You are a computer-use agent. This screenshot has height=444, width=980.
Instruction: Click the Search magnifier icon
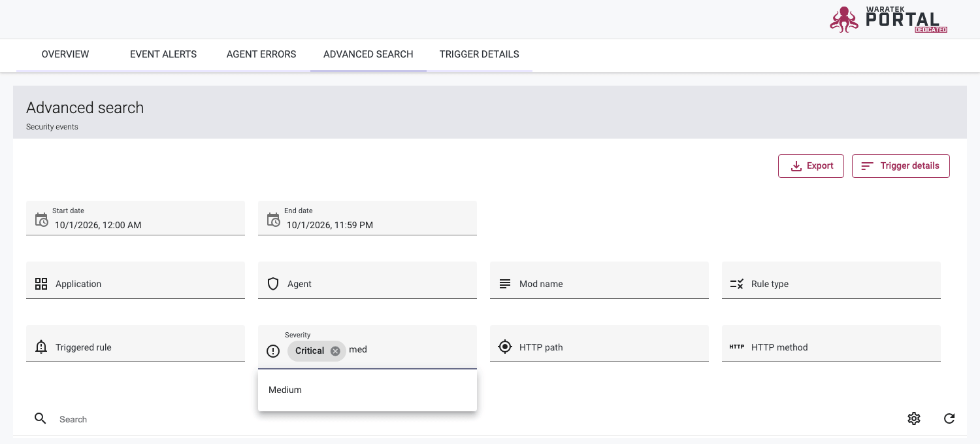coord(41,418)
